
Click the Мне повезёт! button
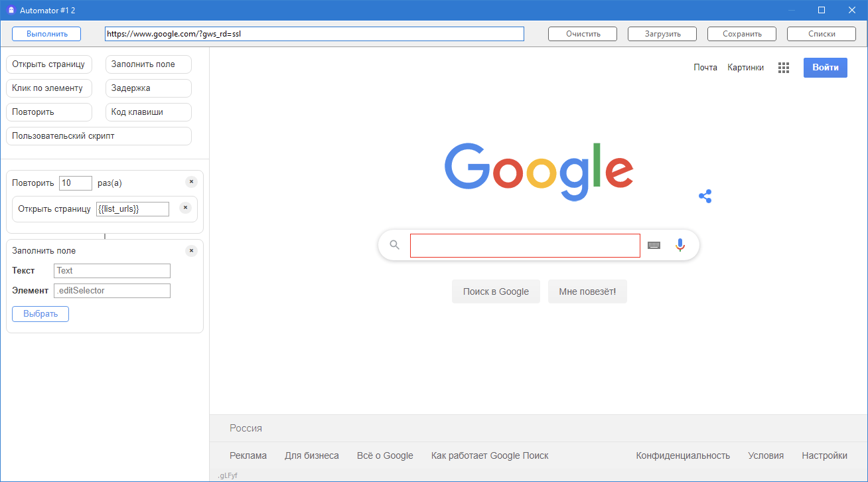pyautogui.click(x=587, y=291)
